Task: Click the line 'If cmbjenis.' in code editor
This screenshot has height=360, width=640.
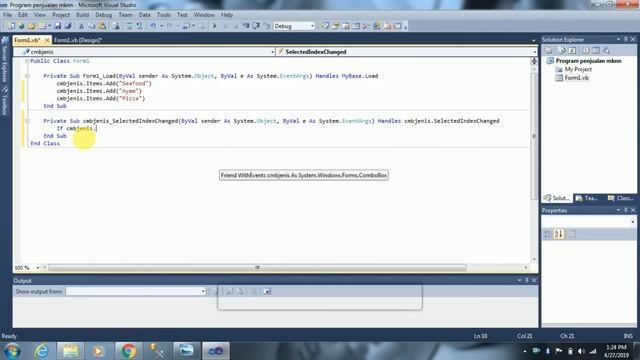Action: tap(76, 128)
